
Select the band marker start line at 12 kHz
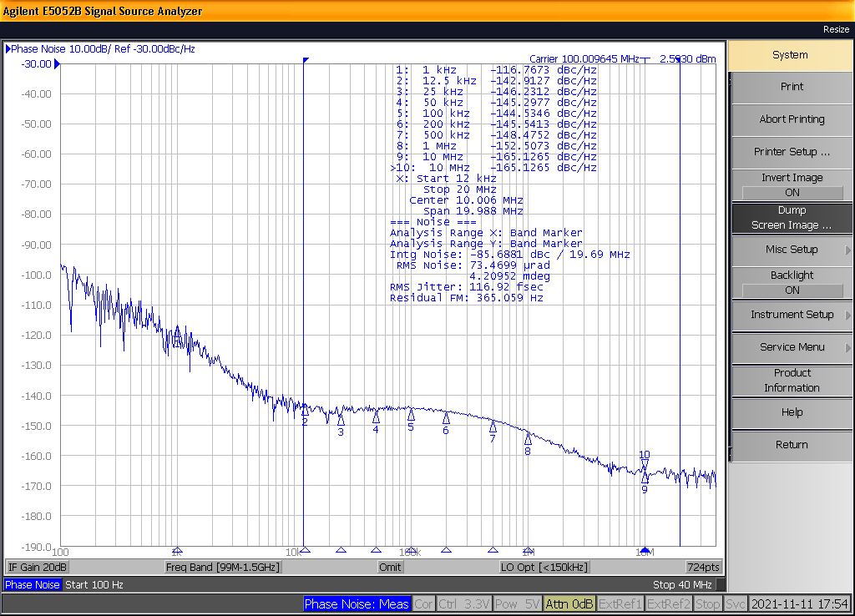(304, 305)
